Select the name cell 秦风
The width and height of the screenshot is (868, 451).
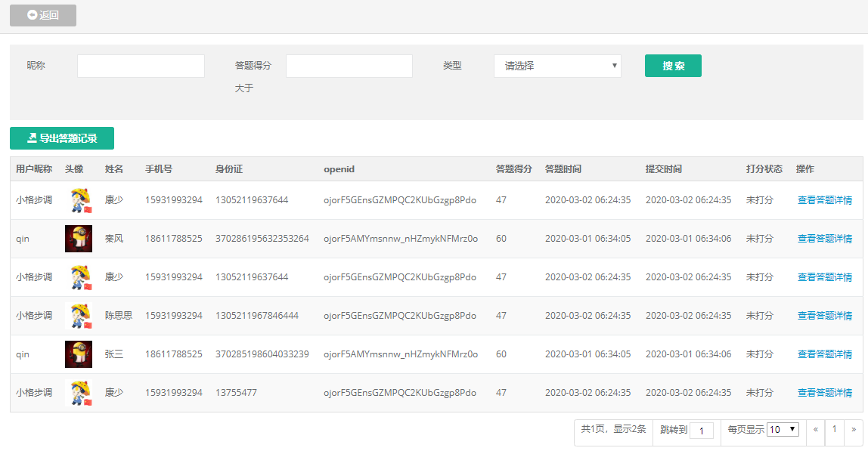114,239
